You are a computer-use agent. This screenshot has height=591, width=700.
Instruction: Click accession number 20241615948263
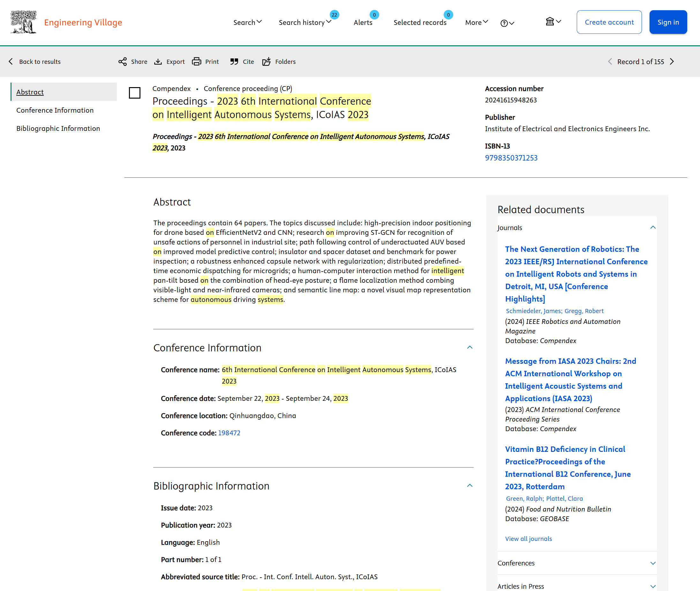tap(511, 100)
